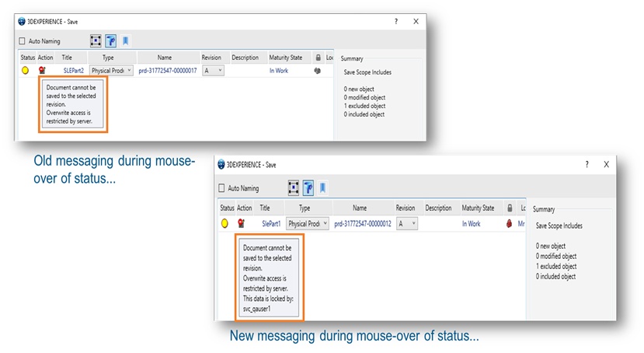Click bookmark icon in top dialog toolbar
644x353 pixels.
(125, 40)
